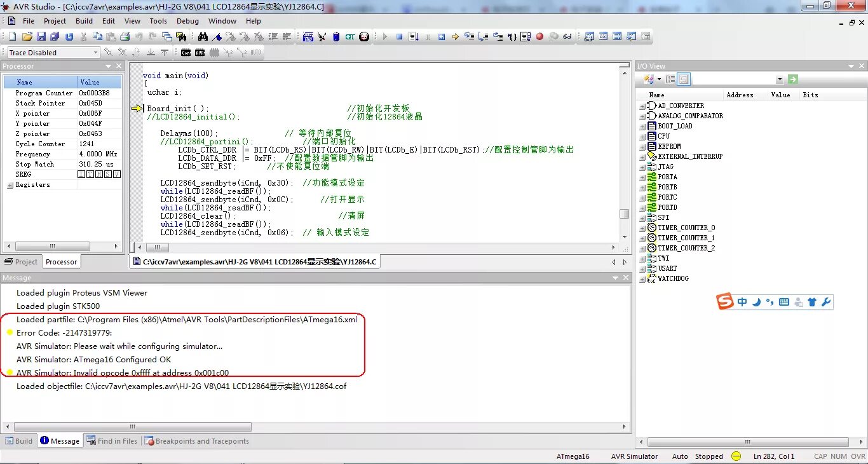Image resolution: width=868 pixels, height=464 pixels.
Task: Open the Tools menu
Action: pyautogui.click(x=158, y=21)
